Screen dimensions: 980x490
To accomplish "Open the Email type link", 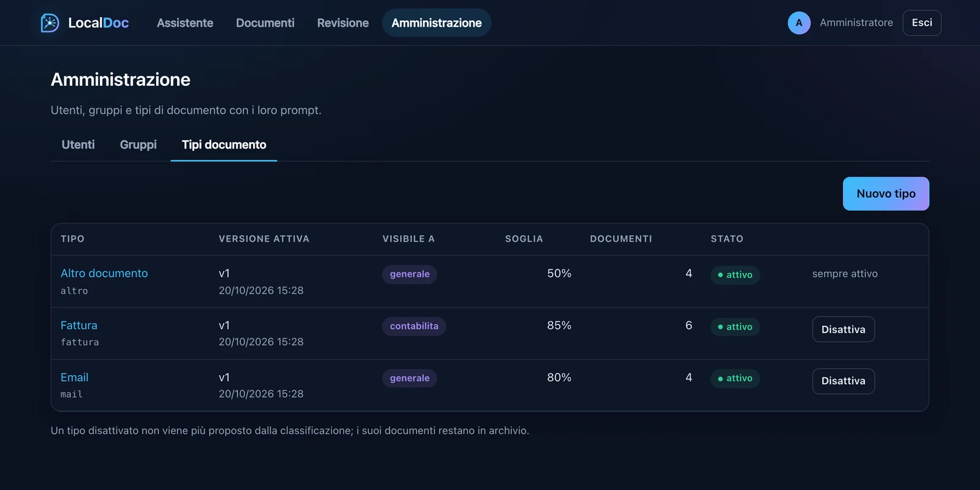I will pyautogui.click(x=75, y=377).
